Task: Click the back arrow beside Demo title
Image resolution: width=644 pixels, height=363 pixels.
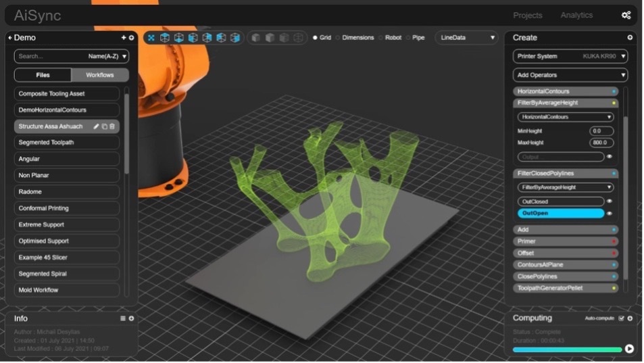Action: pos(10,38)
